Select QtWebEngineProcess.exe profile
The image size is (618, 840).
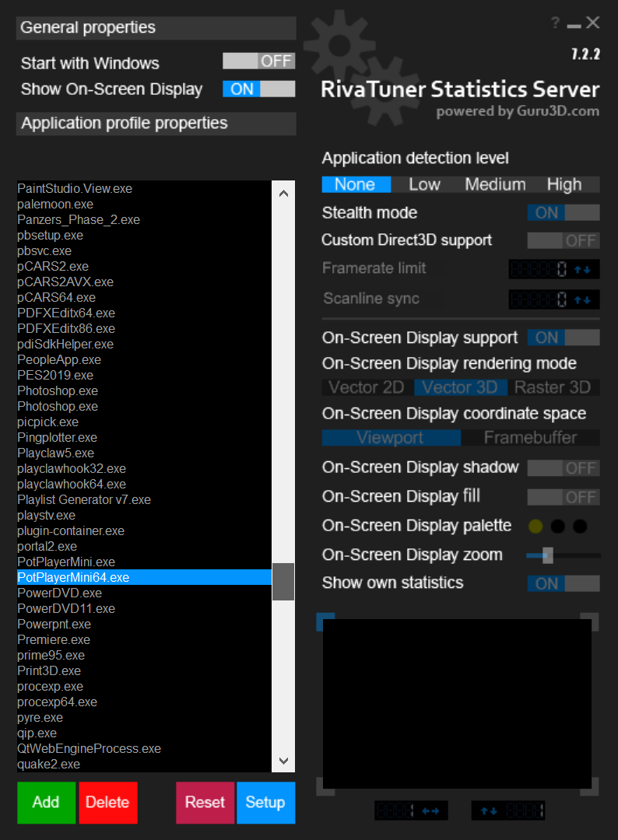(144, 748)
